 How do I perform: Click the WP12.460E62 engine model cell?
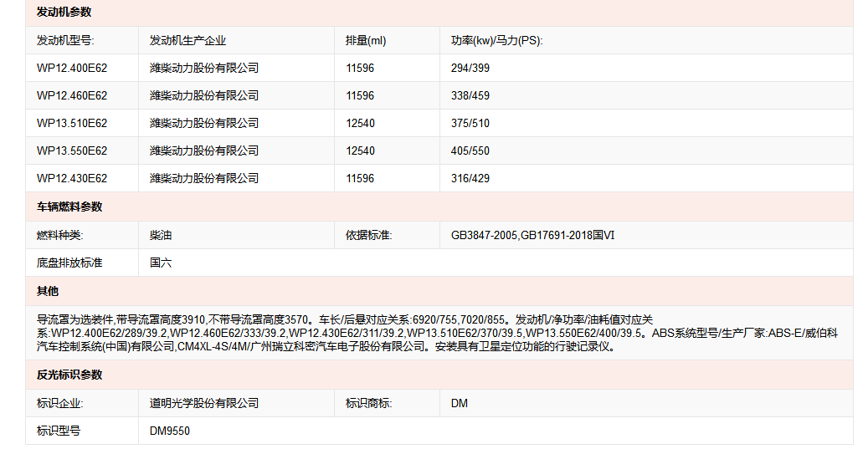[x=72, y=95]
